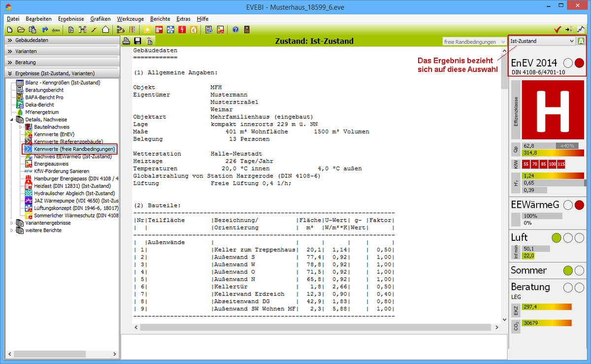Click the green circle indicator beside Luft
Image resolution: width=591 pixels, height=364 pixels.
point(556,238)
